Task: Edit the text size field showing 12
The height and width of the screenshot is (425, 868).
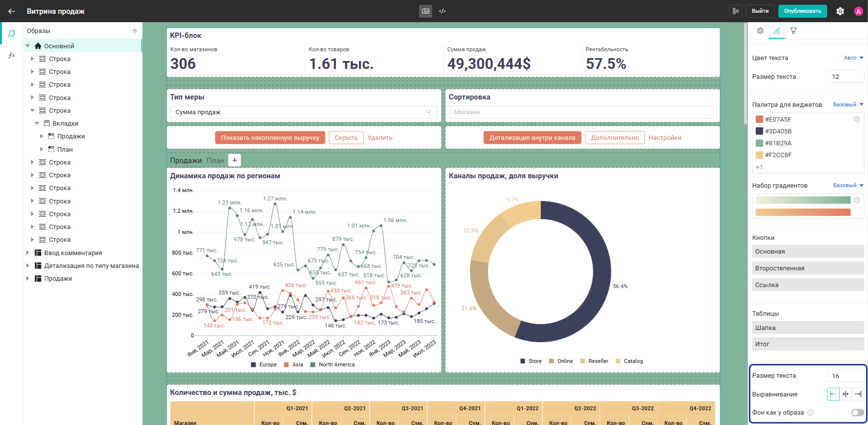Action: [x=845, y=76]
